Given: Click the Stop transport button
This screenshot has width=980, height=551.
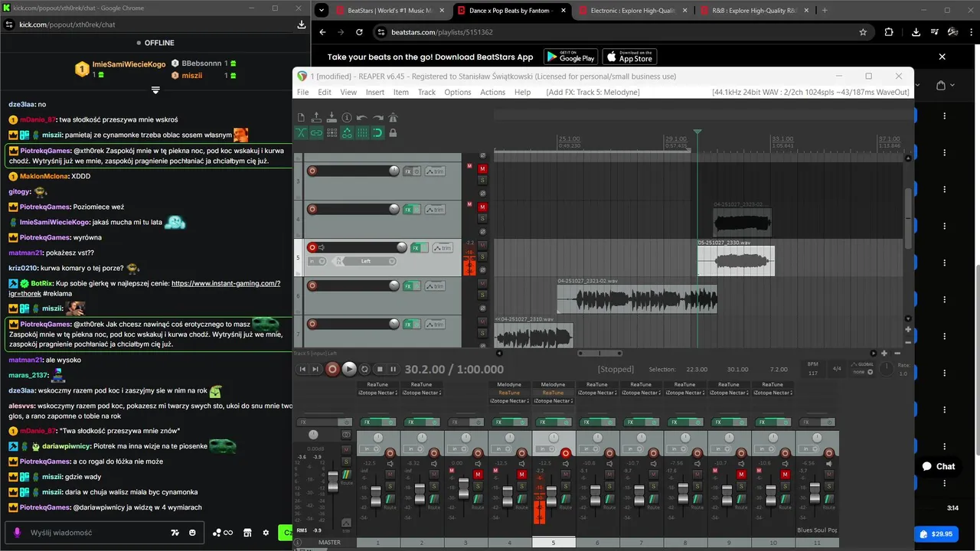Looking at the screenshot, I should [x=380, y=369].
